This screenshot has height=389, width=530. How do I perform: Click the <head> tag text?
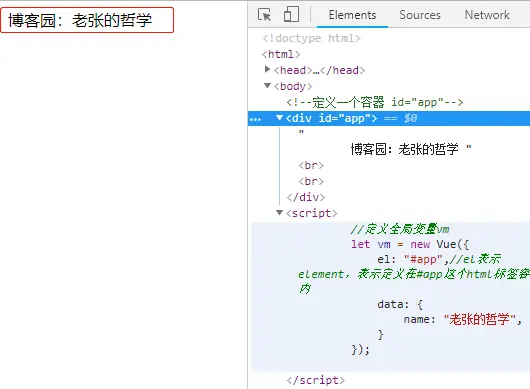pos(293,70)
